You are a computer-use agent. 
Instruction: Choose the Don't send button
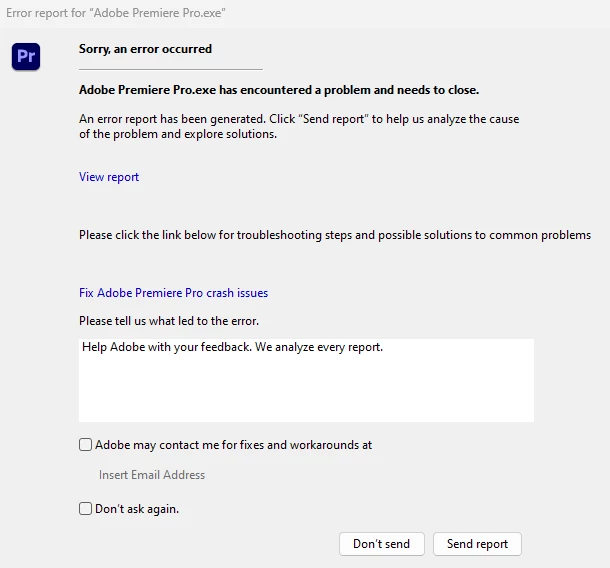point(382,543)
